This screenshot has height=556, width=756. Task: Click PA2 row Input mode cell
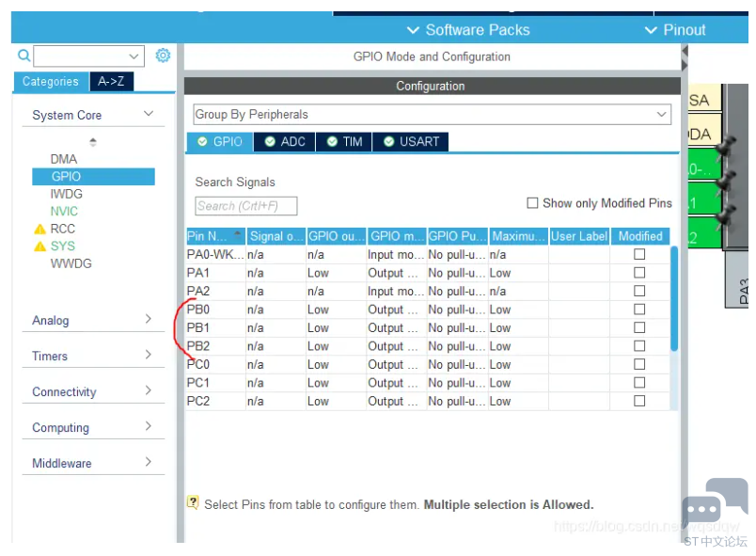point(396,292)
